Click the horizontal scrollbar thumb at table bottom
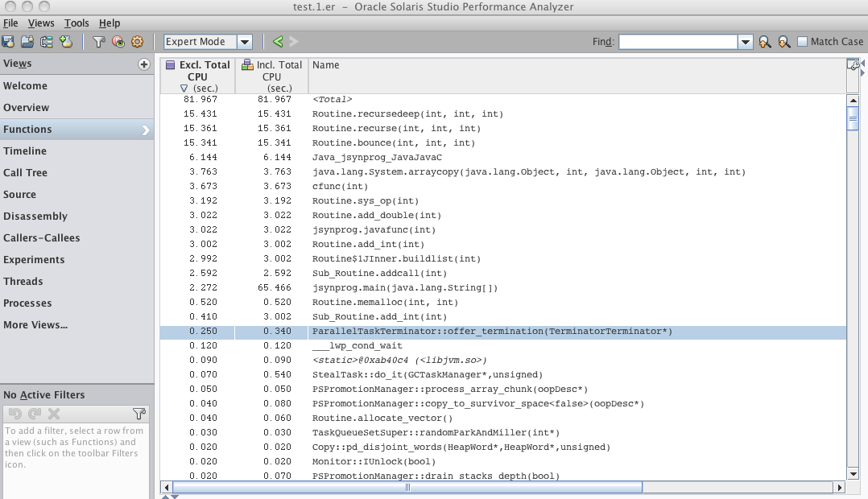 (407, 487)
